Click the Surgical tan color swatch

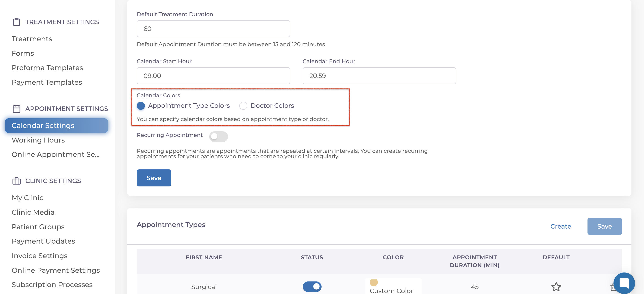[374, 283]
